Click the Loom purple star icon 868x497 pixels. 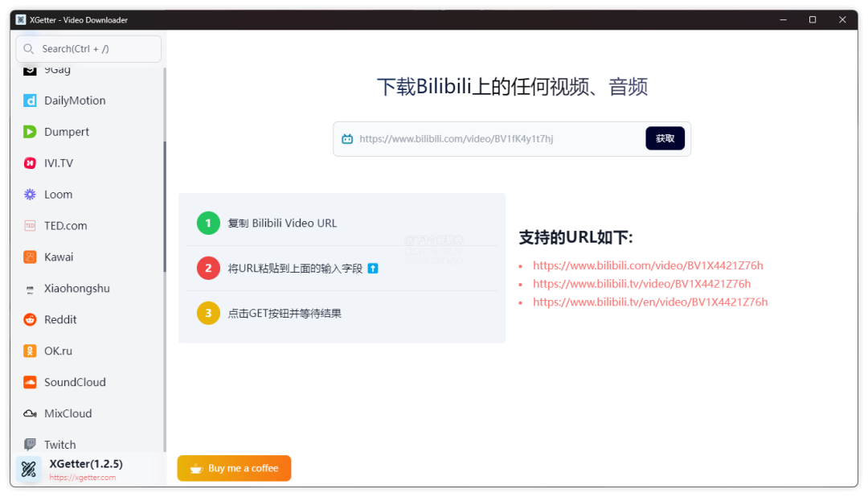[x=30, y=195]
